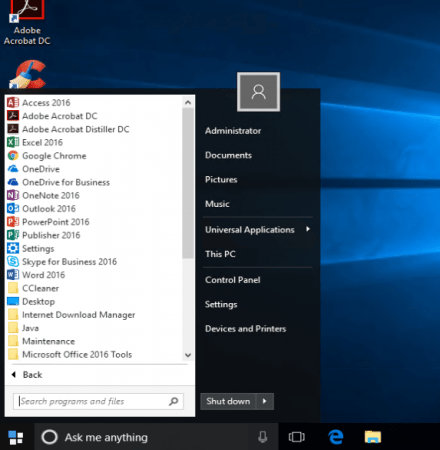
Task: Open the Internet Download Manager folder icon
Action: [13, 314]
